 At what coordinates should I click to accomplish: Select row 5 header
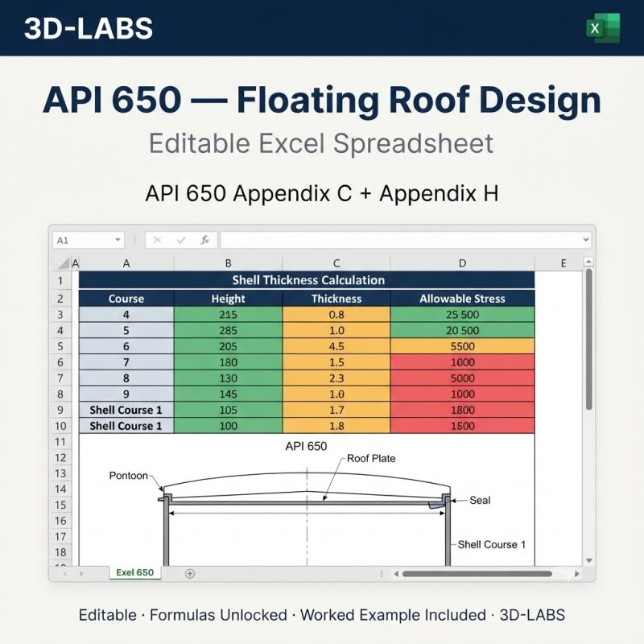click(60, 346)
